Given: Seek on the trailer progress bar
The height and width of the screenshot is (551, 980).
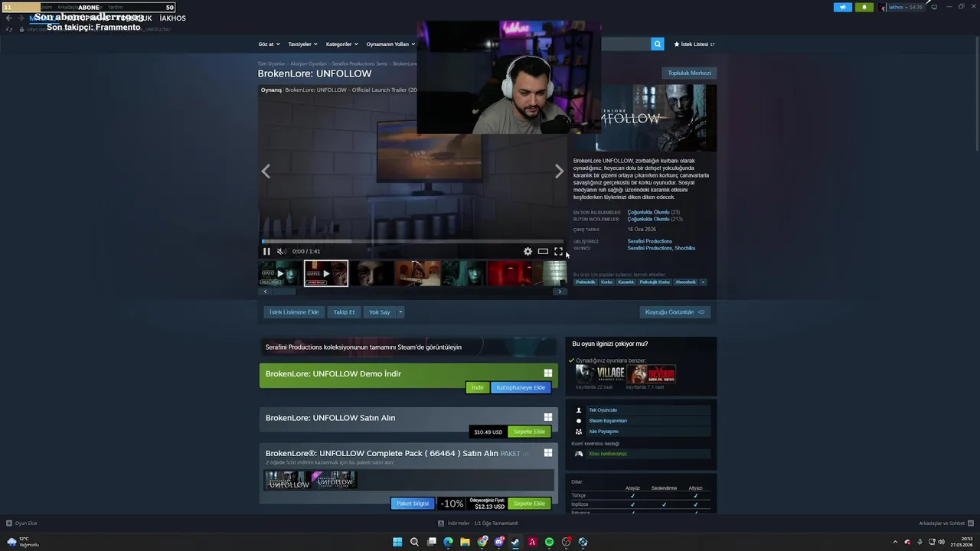Looking at the screenshot, I should [412, 241].
